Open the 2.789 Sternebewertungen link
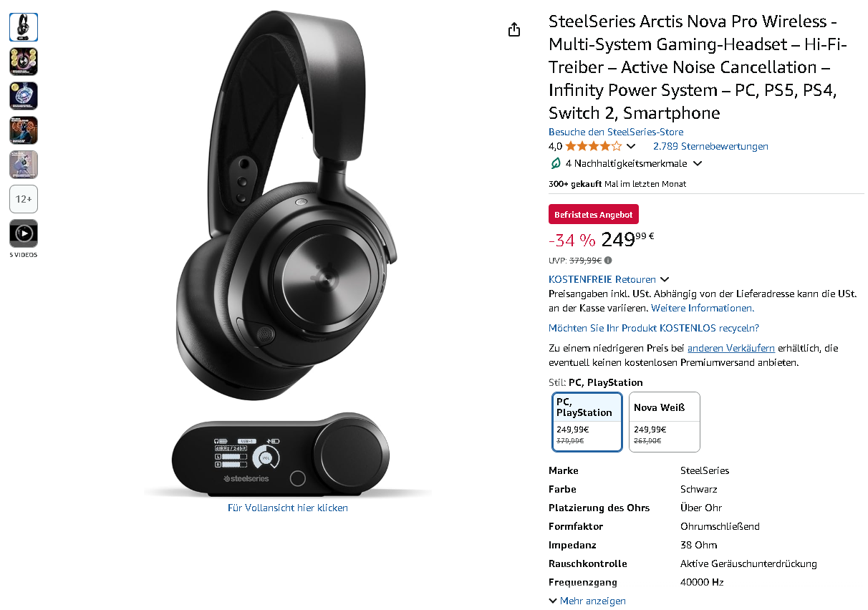868x610 pixels. (x=710, y=146)
